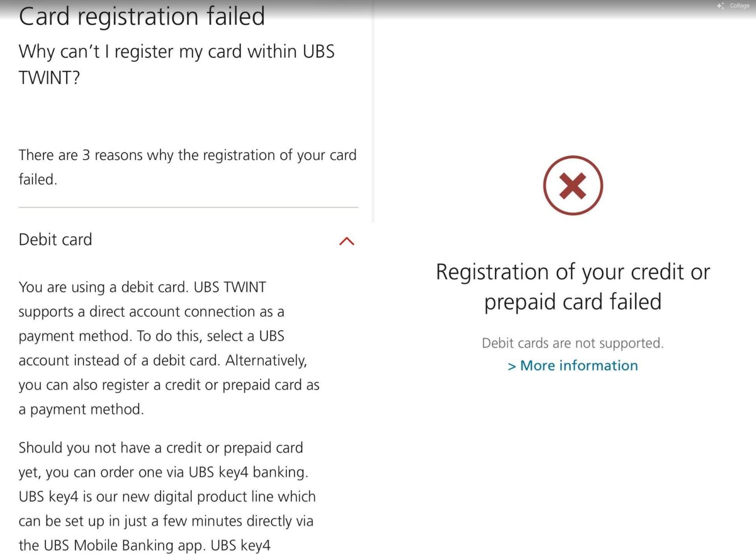756x555 pixels.
Task: Click the horizontal divider above Debit card
Action: coord(188,207)
